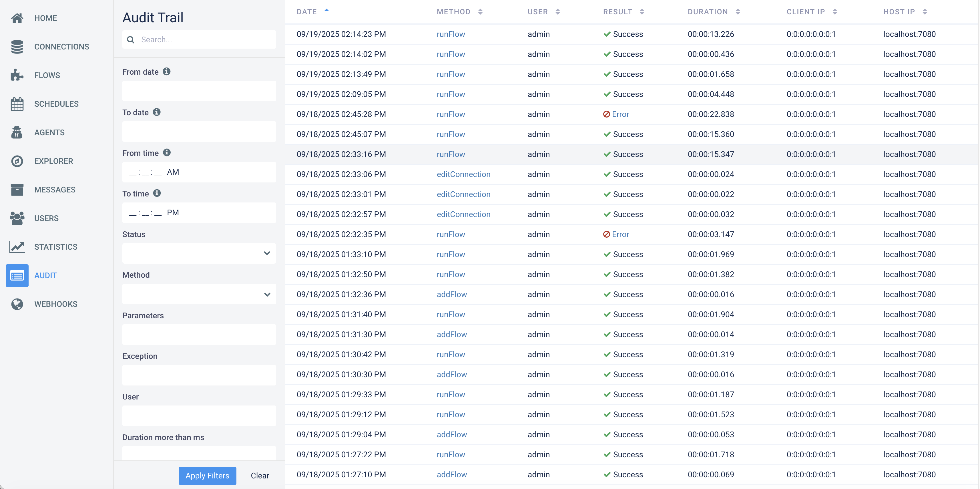
Task: Expand the Status dropdown
Action: pyautogui.click(x=199, y=253)
